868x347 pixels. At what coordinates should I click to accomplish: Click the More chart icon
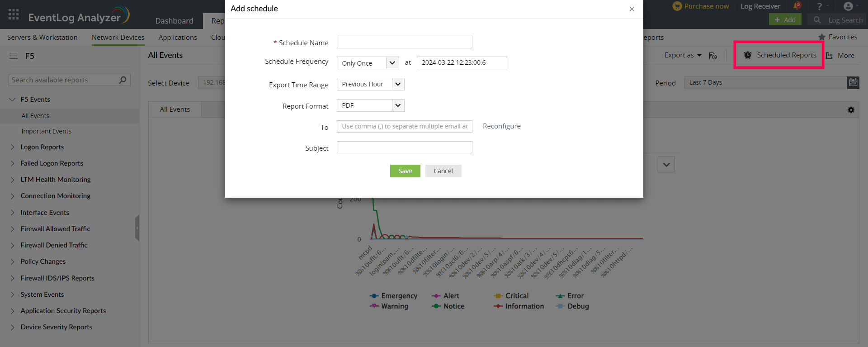[x=830, y=56]
